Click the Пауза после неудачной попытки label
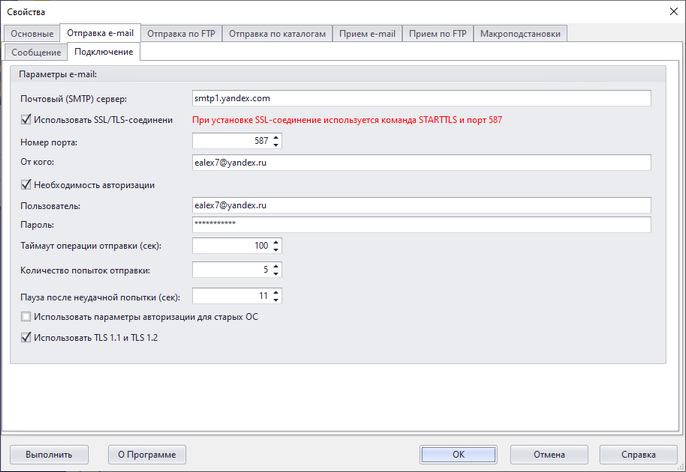Image resolution: width=686 pixels, height=472 pixels. click(x=100, y=297)
